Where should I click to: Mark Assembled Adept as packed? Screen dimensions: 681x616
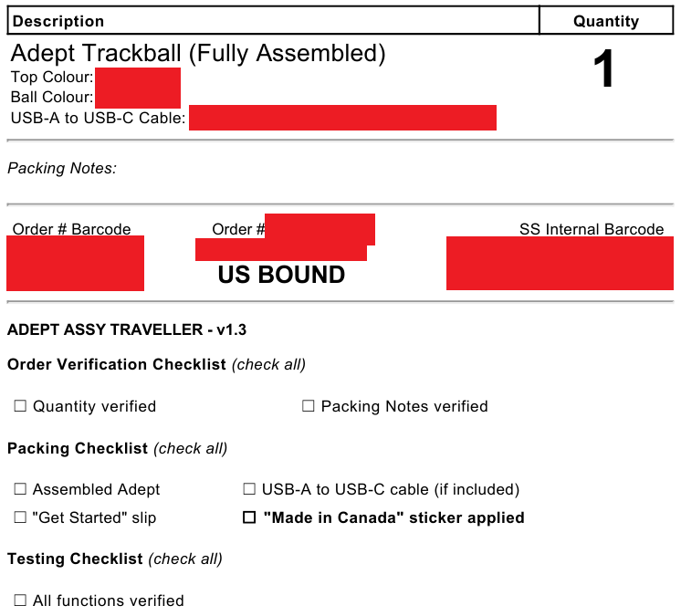(x=20, y=489)
